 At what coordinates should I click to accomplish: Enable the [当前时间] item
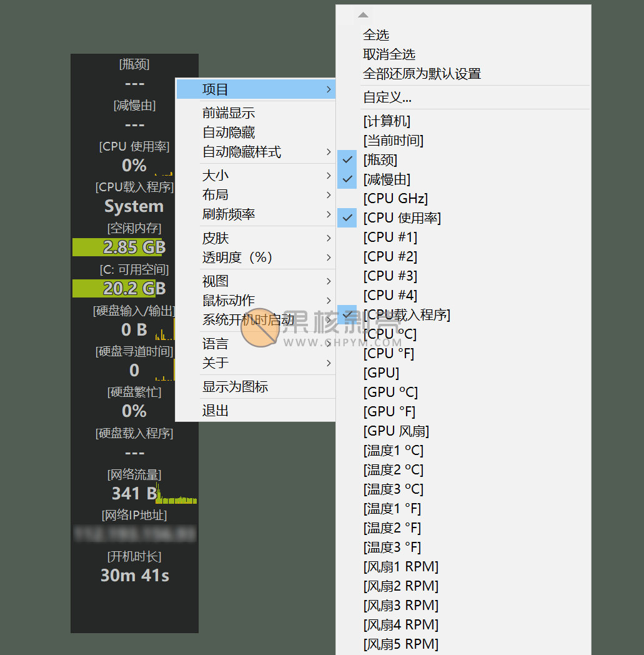pyautogui.click(x=393, y=140)
